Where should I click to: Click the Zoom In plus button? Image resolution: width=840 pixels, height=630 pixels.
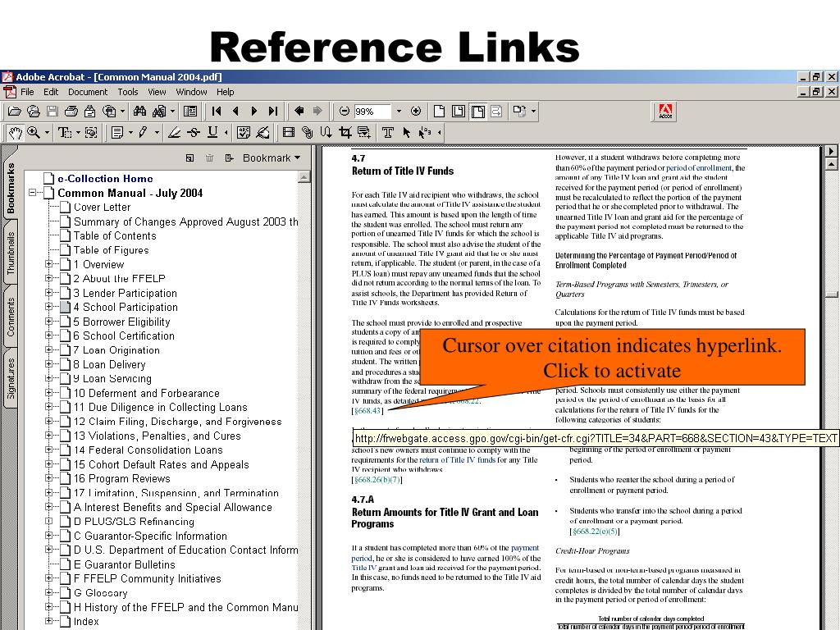[x=416, y=112]
